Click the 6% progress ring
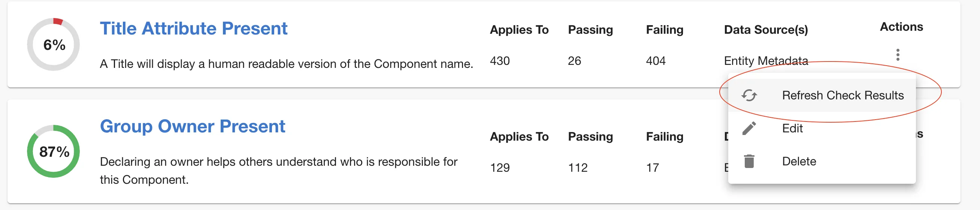This screenshot has height=210, width=980. (x=54, y=45)
